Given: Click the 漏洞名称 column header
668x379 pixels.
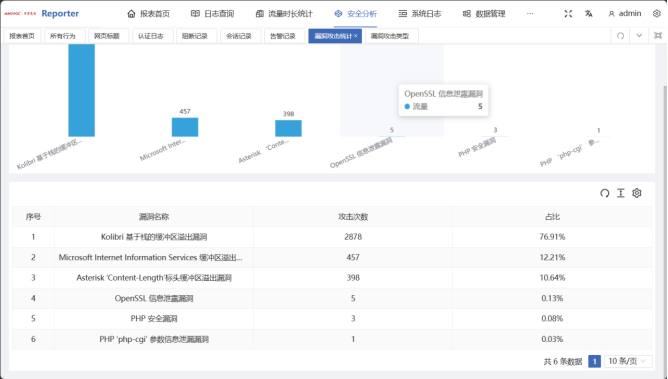Looking at the screenshot, I should [154, 217].
